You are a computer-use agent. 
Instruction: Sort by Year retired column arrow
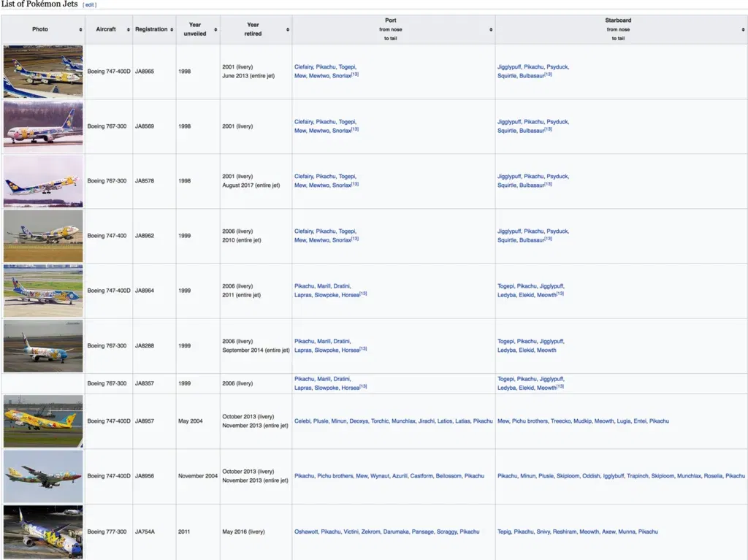(288, 30)
